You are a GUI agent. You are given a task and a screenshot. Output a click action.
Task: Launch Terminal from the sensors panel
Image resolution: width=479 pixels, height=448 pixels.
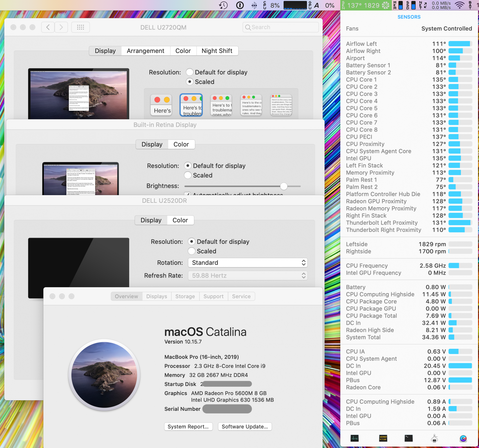(408, 438)
